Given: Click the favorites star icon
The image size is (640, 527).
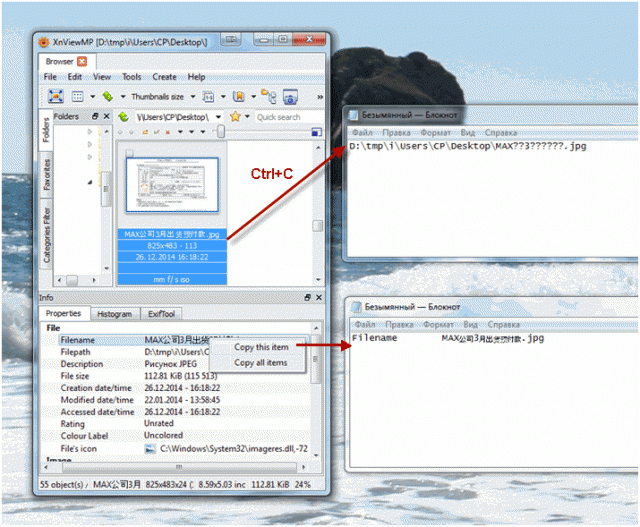Looking at the screenshot, I should click(x=235, y=117).
